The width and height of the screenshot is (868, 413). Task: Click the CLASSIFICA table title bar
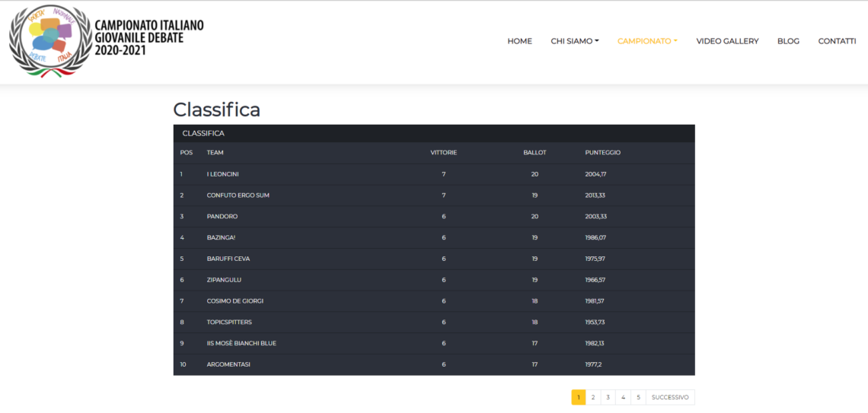tap(434, 133)
